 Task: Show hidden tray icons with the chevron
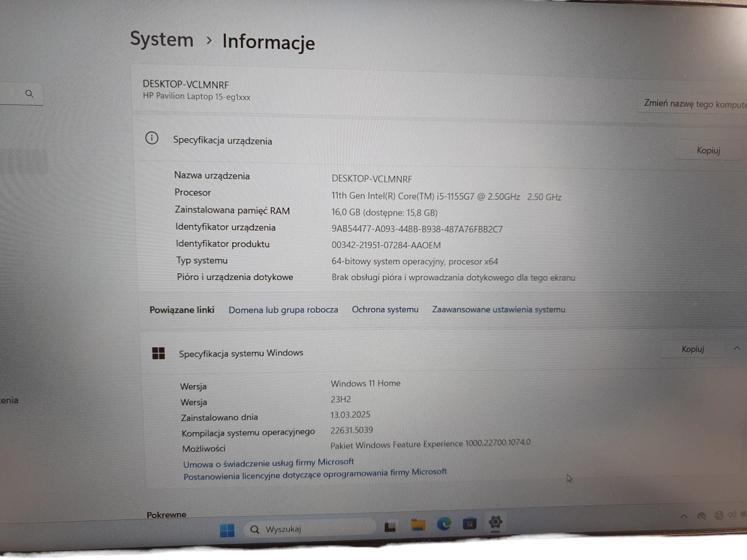tap(684, 516)
